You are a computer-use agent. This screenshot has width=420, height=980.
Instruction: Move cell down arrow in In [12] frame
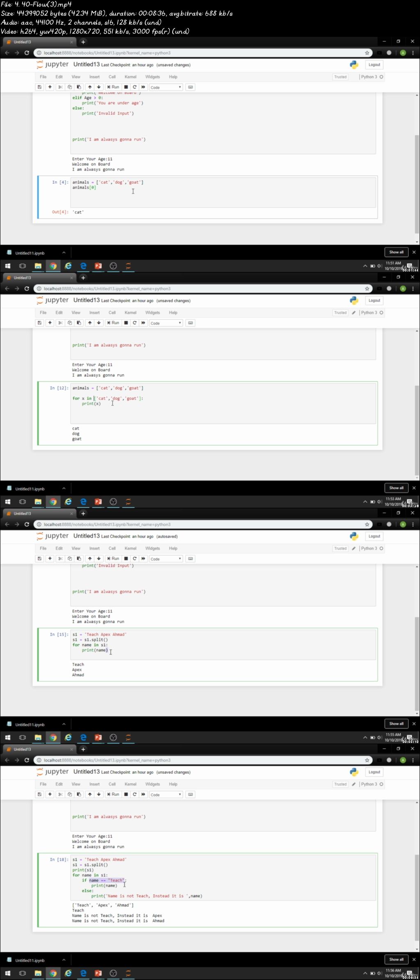coord(99,323)
